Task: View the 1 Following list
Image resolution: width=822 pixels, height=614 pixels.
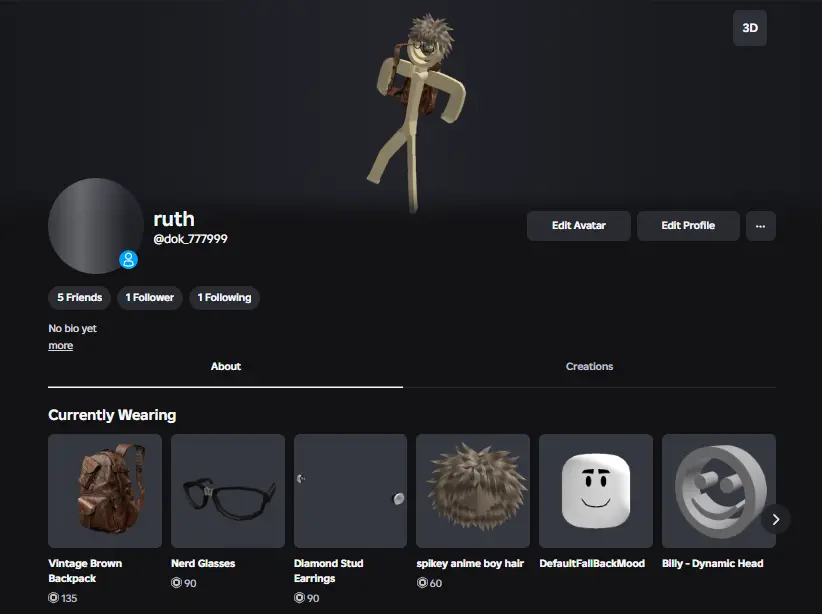Action: 224,298
